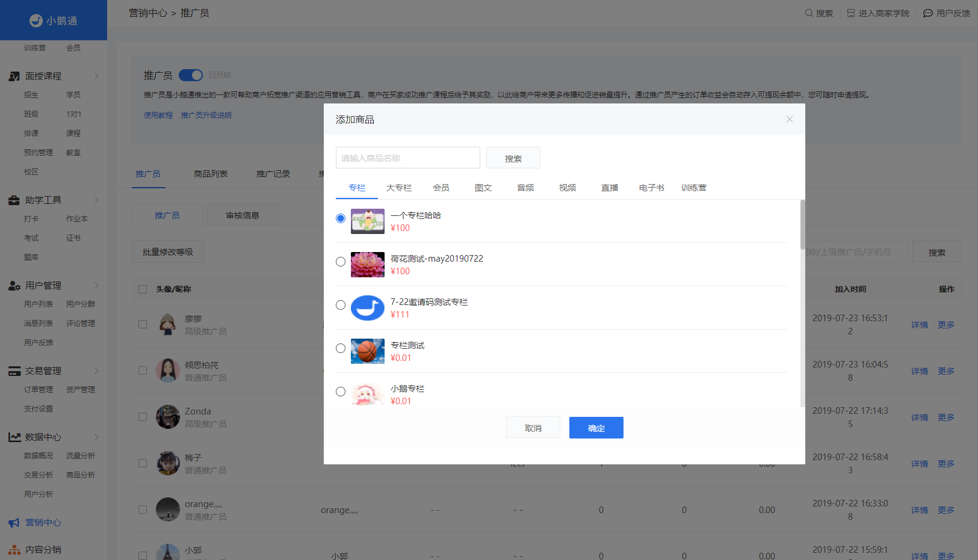Toggle the 推广员 enable switch
This screenshot has height=560, width=978.
point(191,75)
